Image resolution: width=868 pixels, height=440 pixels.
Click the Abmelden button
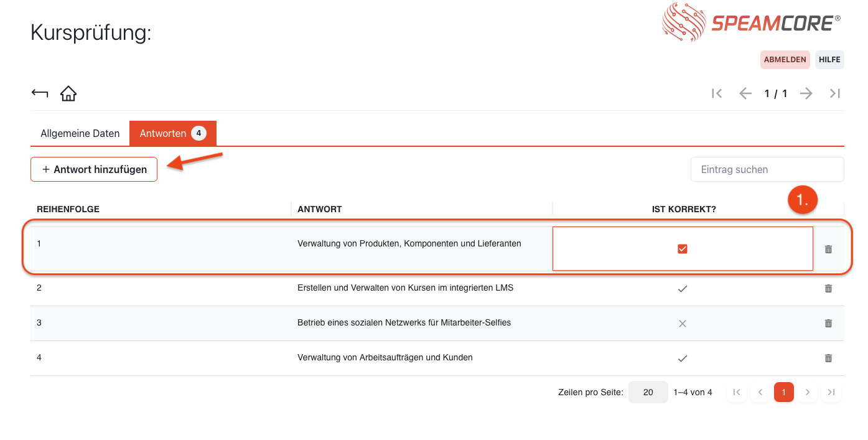click(785, 60)
